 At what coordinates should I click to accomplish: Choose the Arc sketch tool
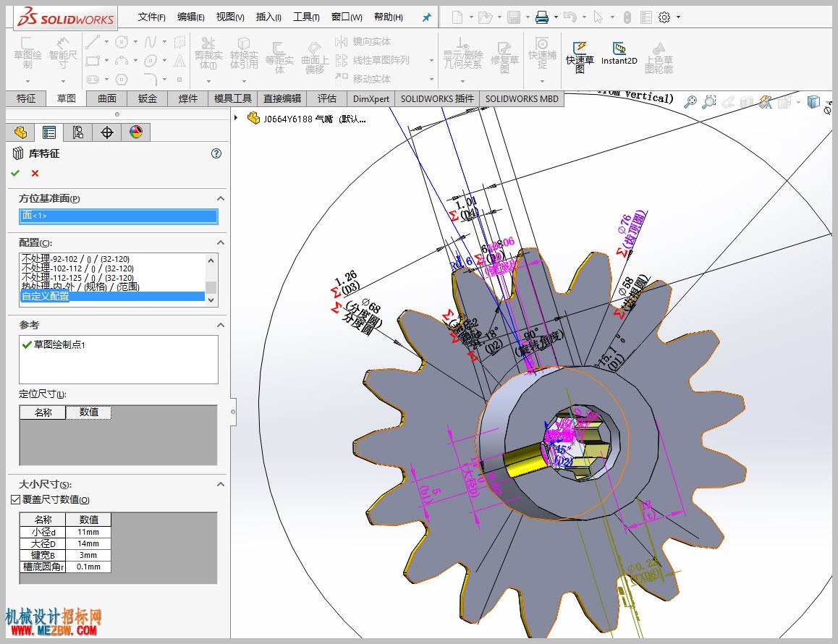(122, 60)
